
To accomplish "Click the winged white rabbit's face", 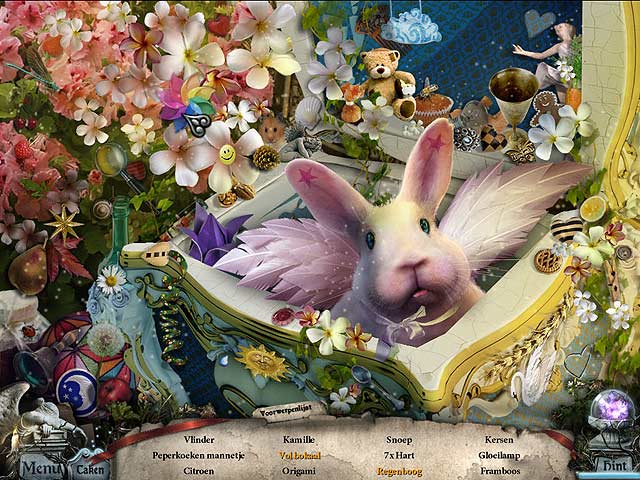I will click(401, 258).
